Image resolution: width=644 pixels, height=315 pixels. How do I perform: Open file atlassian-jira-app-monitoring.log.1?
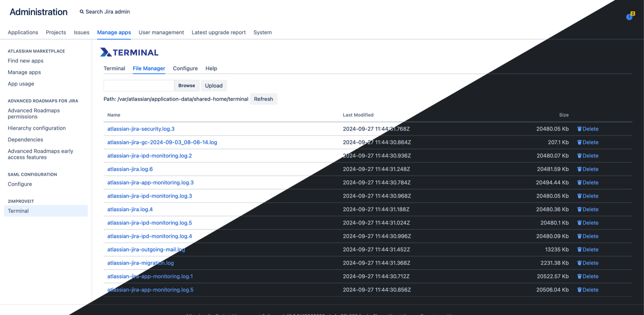(150, 276)
